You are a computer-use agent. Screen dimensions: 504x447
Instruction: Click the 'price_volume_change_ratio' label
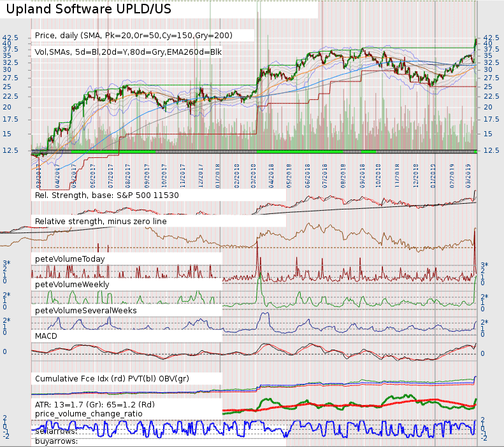tap(89, 414)
